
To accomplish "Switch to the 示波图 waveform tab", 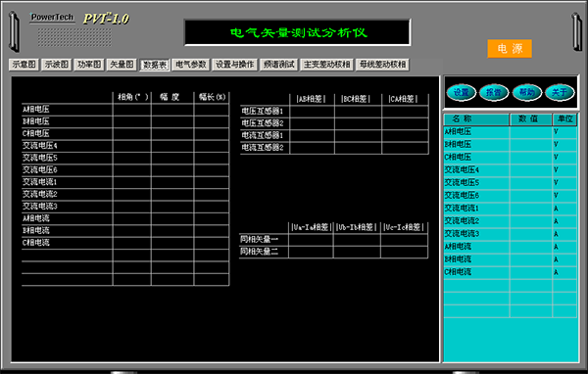I will point(57,65).
